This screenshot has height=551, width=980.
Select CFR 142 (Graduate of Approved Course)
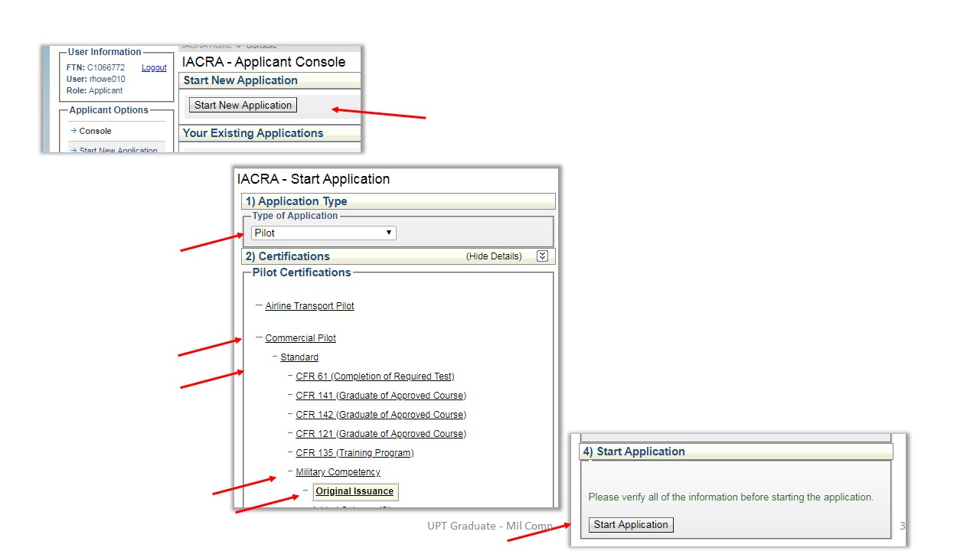(381, 415)
